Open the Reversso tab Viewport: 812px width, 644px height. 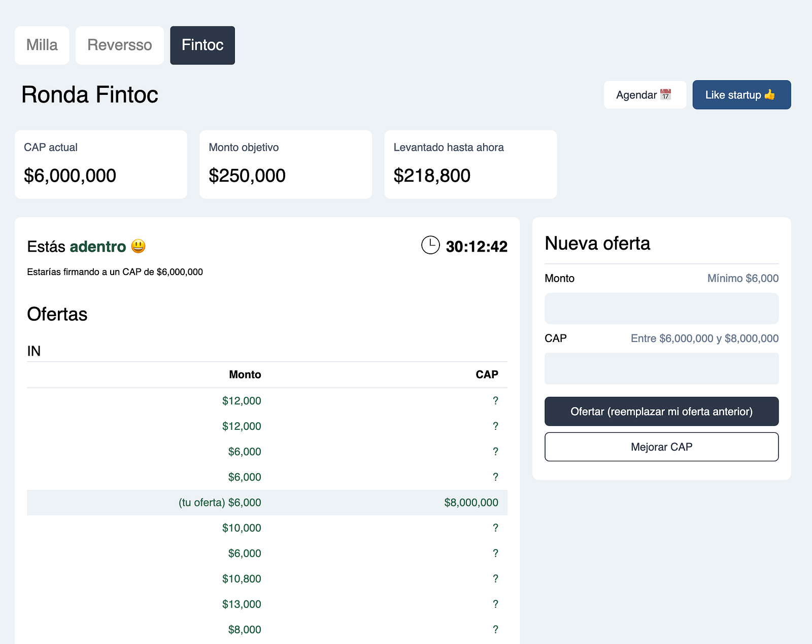pos(120,45)
